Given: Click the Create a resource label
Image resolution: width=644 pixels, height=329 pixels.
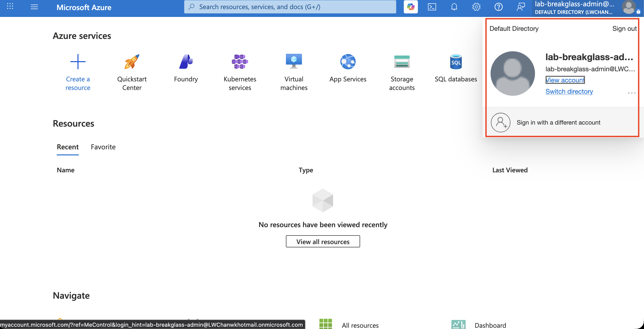Looking at the screenshot, I should tap(78, 83).
